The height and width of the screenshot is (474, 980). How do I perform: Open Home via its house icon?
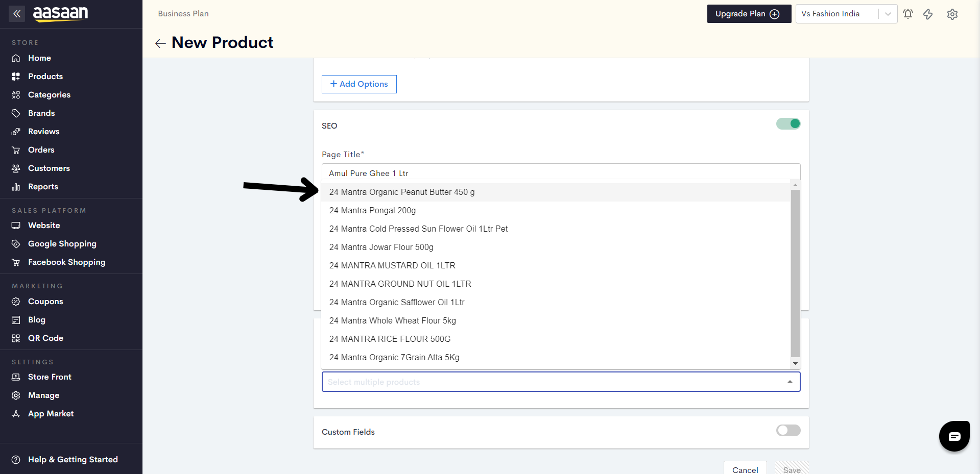[16, 58]
